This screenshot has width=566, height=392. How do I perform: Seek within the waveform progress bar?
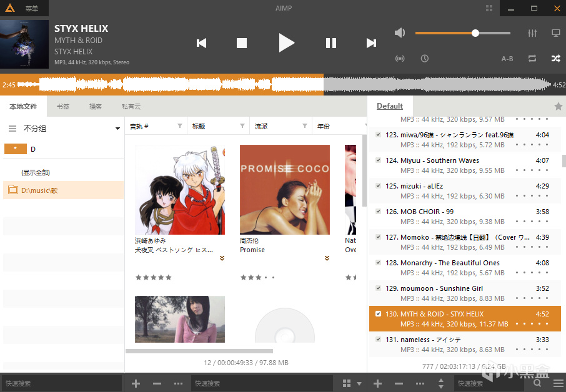[x=284, y=85]
